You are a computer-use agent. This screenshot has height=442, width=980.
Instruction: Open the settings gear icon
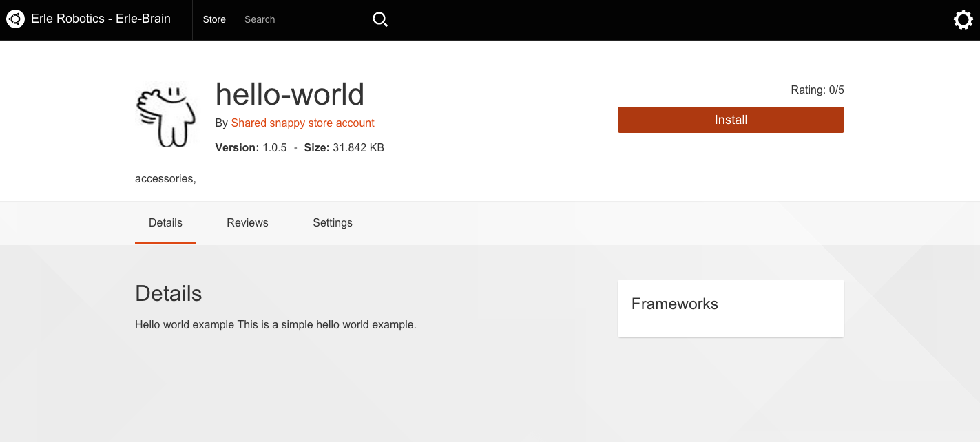click(x=963, y=20)
